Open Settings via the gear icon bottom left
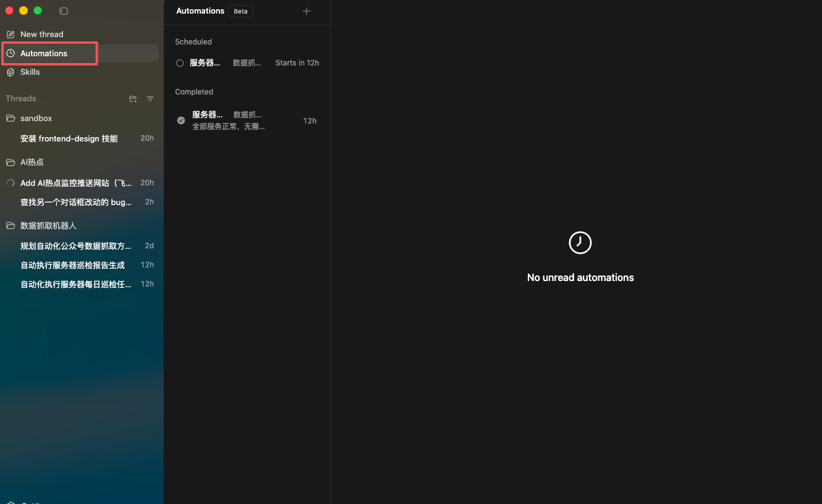Screen dimensions: 822x504 point(10,502)
